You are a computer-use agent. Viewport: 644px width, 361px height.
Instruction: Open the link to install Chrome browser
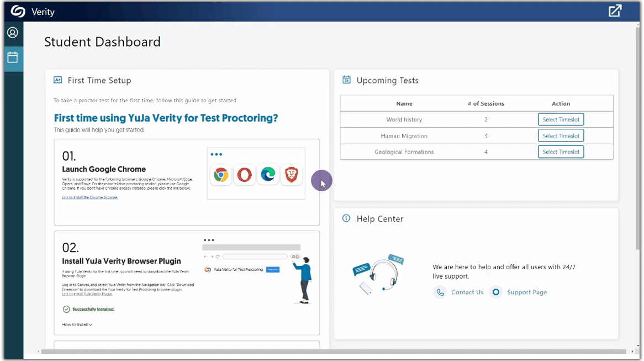click(90, 197)
